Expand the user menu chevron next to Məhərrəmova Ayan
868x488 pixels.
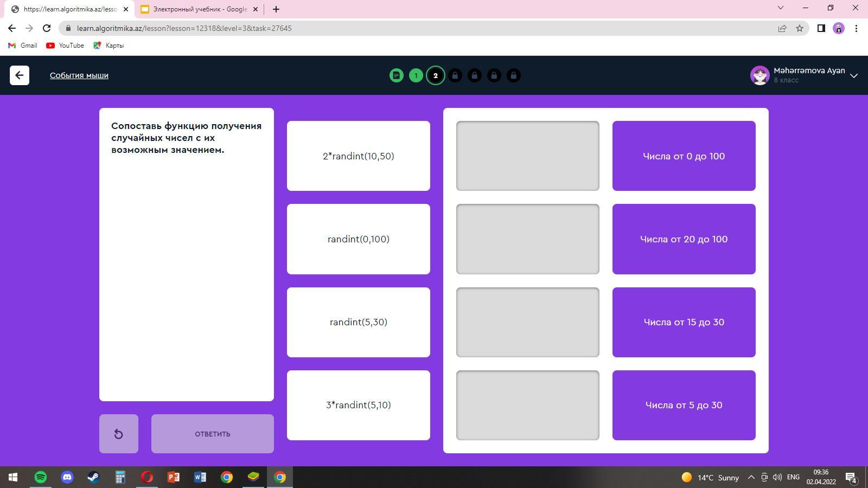(854, 76)
